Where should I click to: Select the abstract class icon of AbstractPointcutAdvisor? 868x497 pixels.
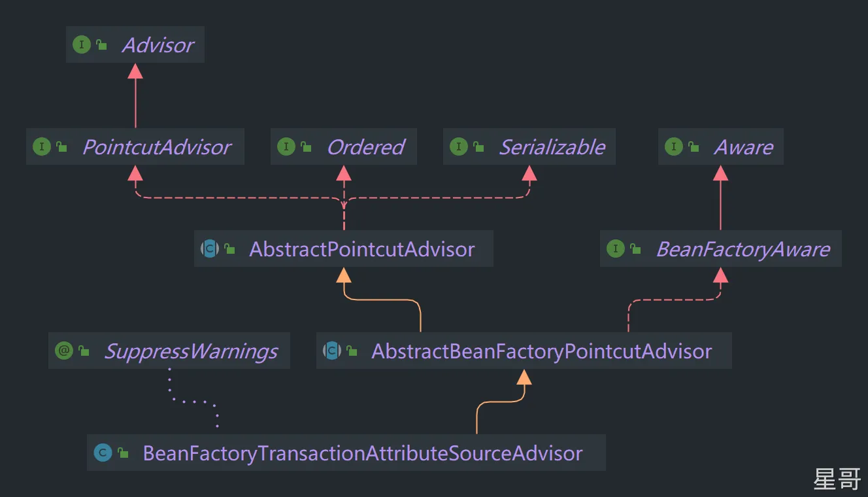(x=209, y=249)
